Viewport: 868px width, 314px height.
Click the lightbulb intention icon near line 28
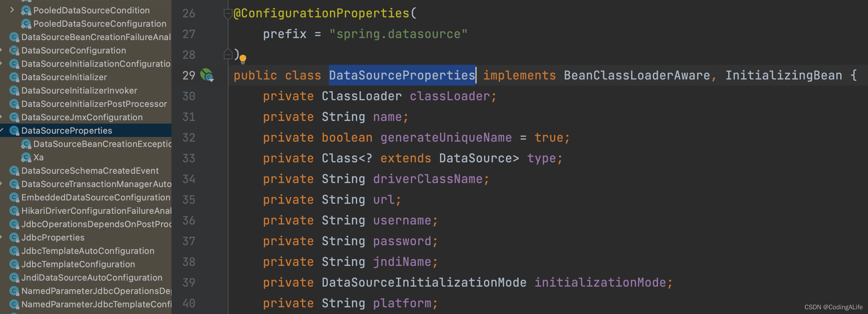point(243,59)
